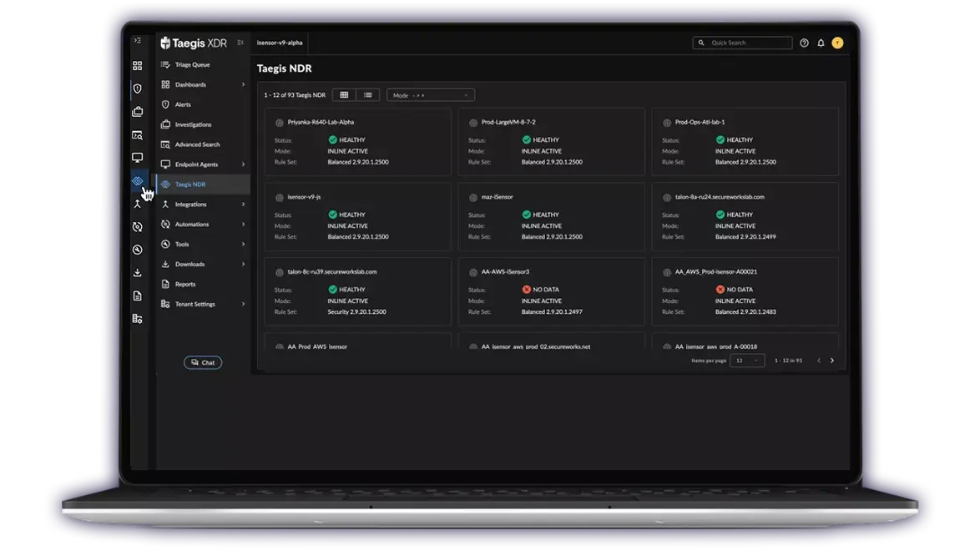Open the help question mark icon

tap(805, 43)
